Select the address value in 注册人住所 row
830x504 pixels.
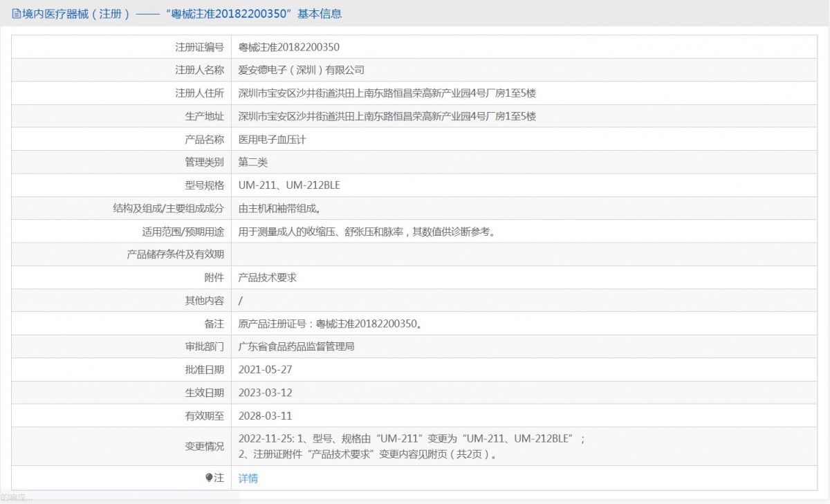point(387,93)
